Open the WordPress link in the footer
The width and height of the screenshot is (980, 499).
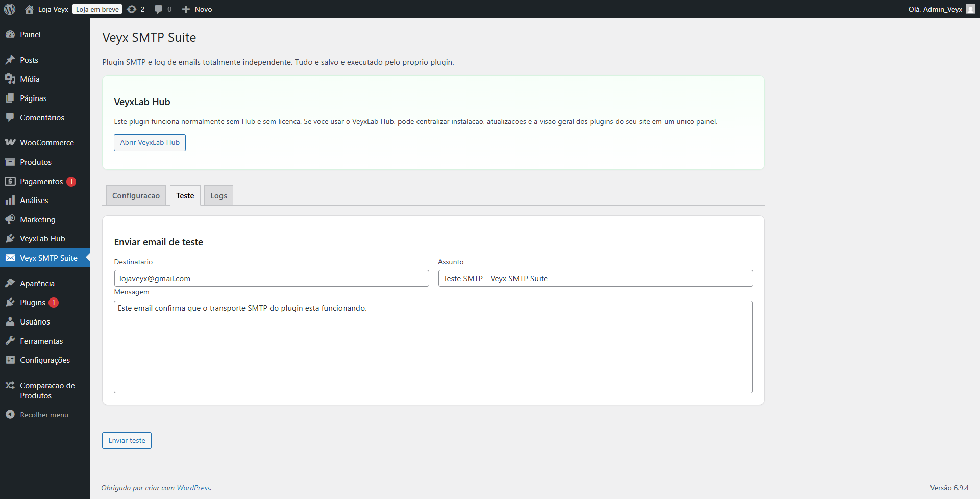point(193,488)
